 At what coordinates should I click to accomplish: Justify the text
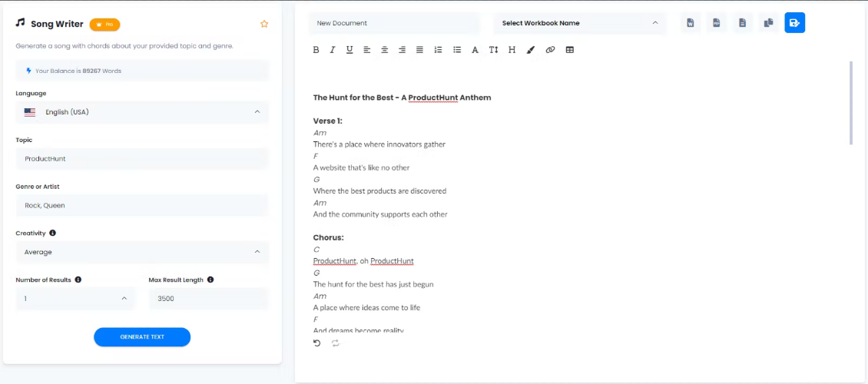(419, 50)
